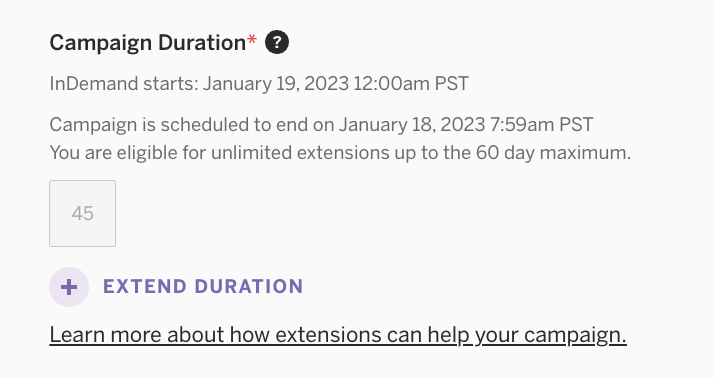The image size is (714, 378).
Task: Click the red required asterisk
Action: [x=252, y=40]
